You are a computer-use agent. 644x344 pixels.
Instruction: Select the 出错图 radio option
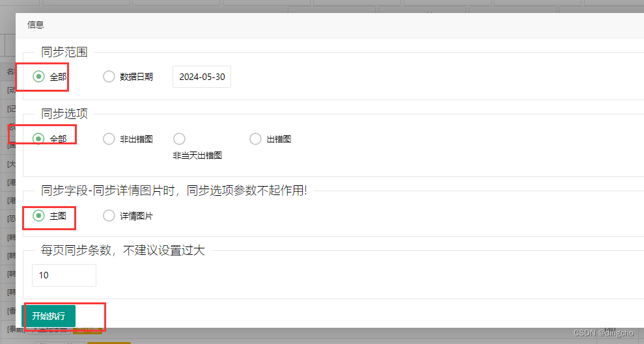pyautogui.click(x=255, y=139)
